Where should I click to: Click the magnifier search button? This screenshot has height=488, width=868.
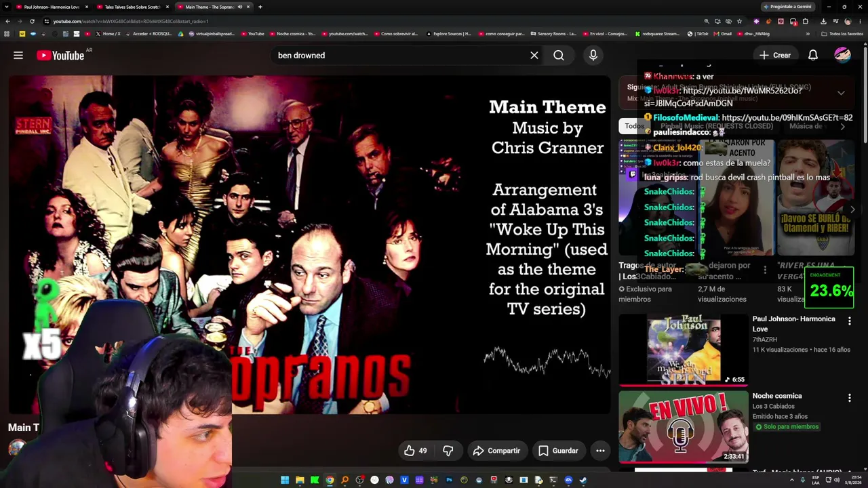click(x=559, y=56)
